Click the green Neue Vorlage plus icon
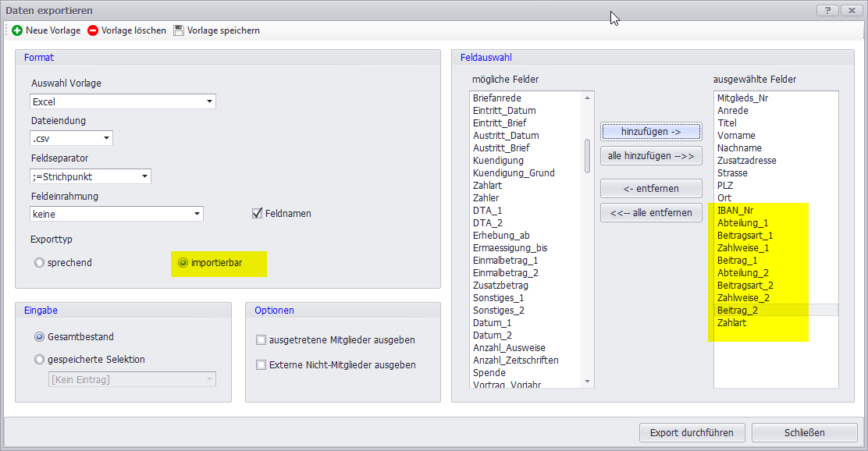 coord(17,30)
